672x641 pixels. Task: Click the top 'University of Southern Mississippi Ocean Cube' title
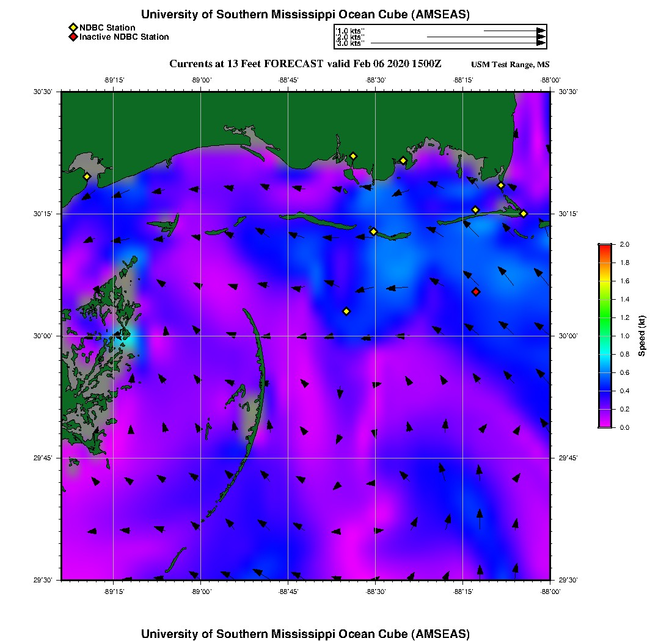(305, 15)
